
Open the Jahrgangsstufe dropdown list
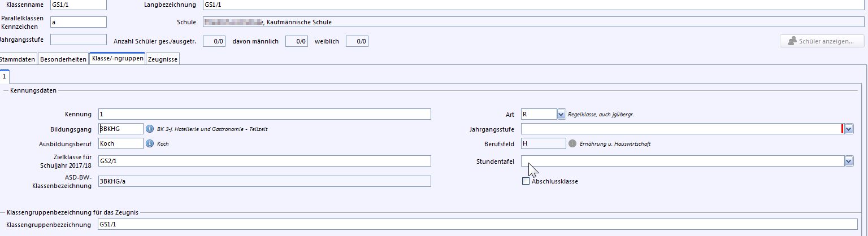[x=849, y=129]
